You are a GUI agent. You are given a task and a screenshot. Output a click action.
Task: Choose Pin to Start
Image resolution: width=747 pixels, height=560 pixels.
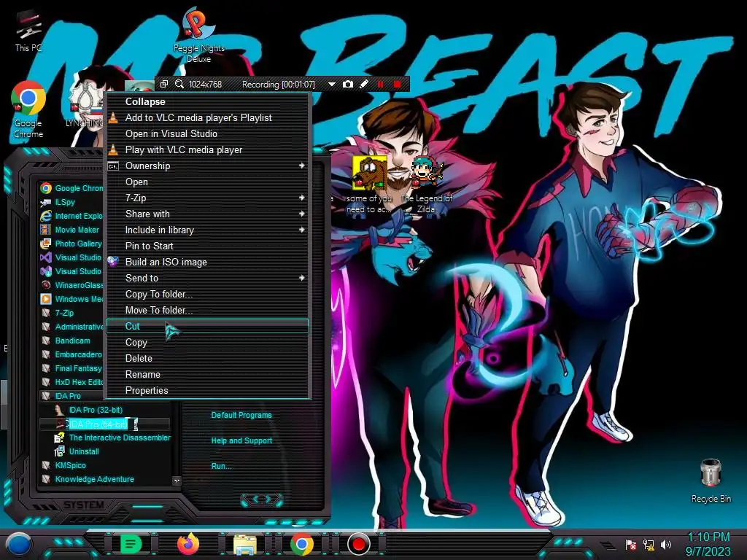[x=208, y=246]
